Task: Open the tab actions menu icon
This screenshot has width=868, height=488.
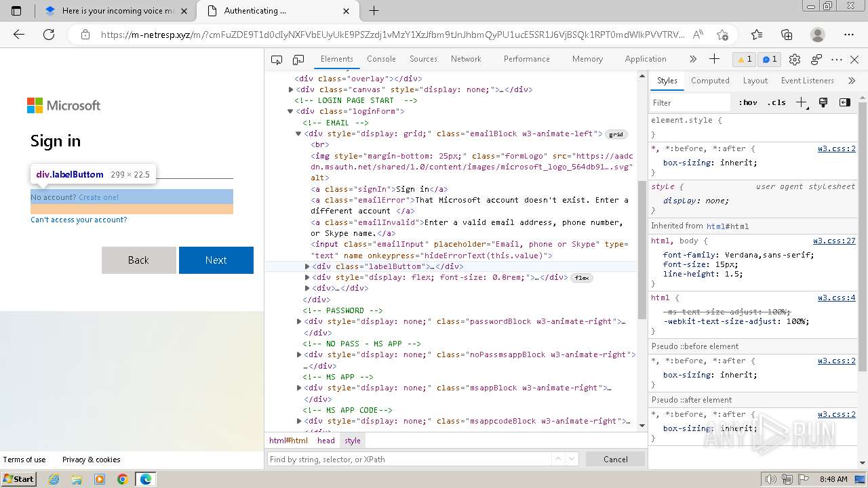Action: pos(16,11)
